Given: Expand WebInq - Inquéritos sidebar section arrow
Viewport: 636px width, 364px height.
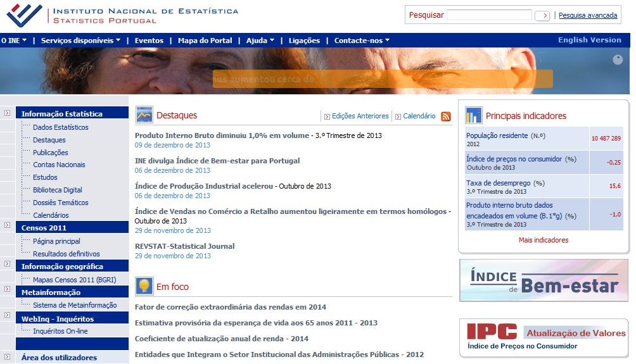Looking at the screenshot, I should (8, 315).
